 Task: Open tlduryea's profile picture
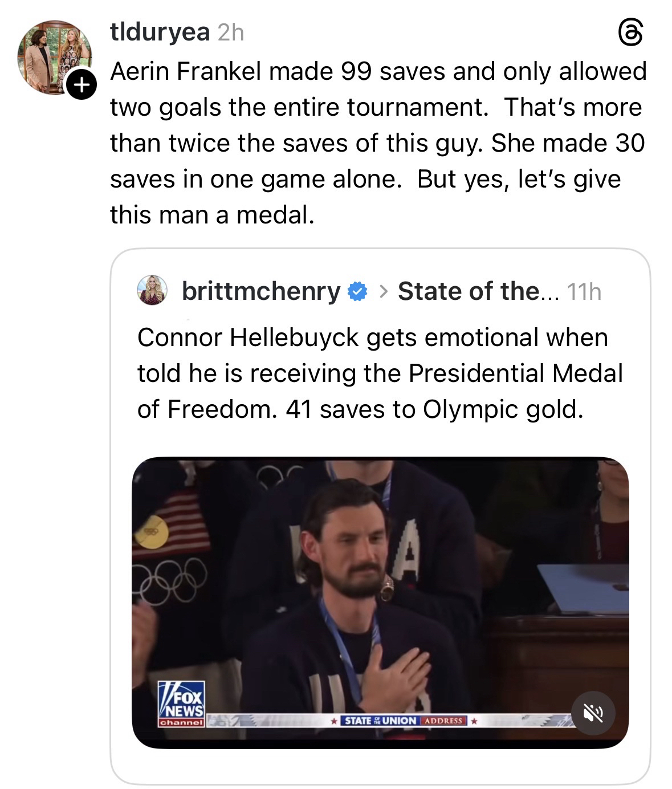click(x=54, y=57)
